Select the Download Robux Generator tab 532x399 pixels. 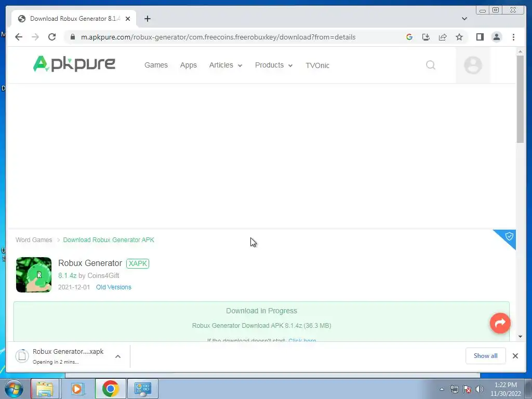[x=74, y=19]
